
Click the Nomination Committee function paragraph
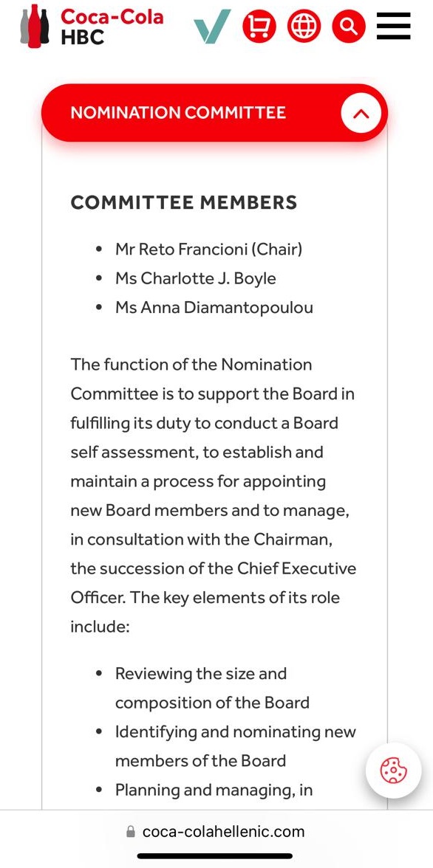(214, 495)
